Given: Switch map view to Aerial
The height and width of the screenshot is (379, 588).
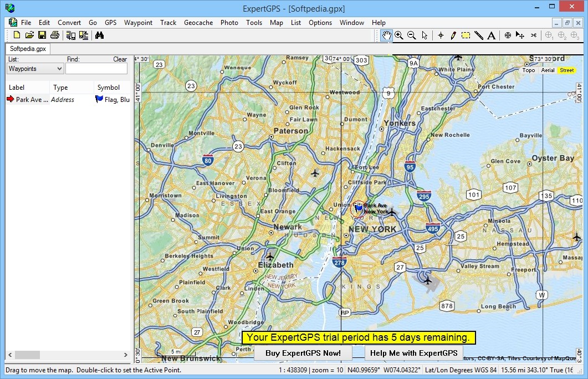Looking at the screenshot, I should pyautogui.click(x=548, y=70).
